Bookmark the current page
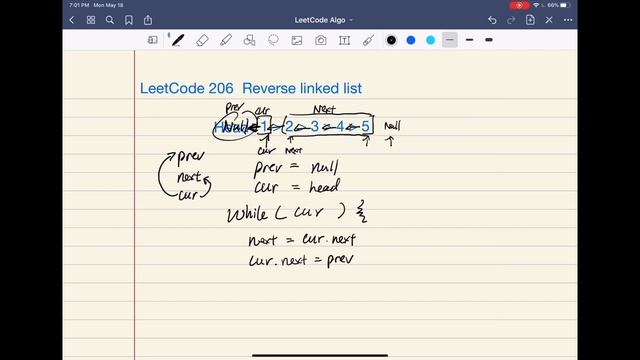Image resolution: width=640 pixels, height=360 pixels. (x=129, y=20)
